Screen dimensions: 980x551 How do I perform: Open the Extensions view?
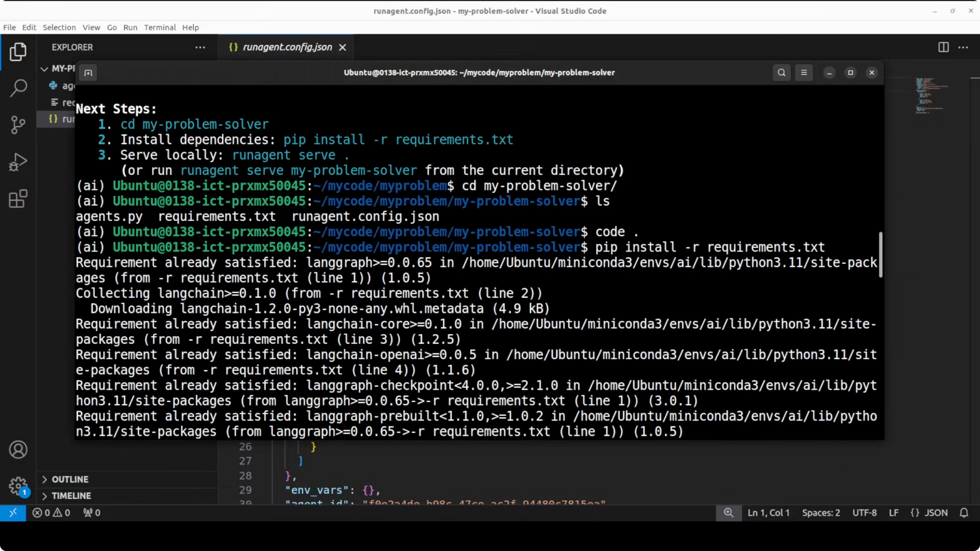click(18, 199)
